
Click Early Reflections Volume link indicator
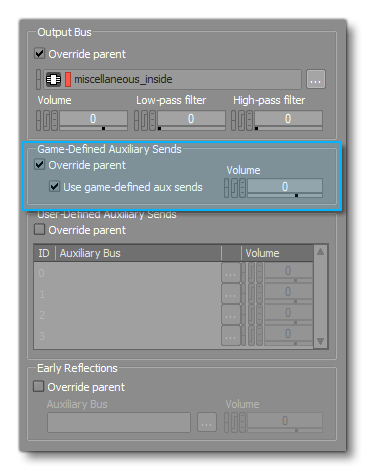click(227, 423)
